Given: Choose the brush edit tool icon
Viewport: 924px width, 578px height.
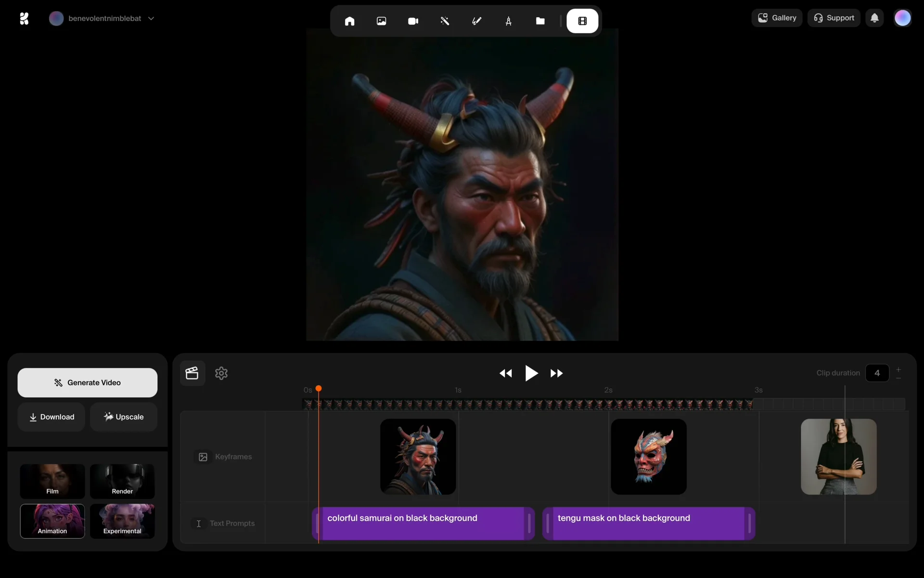Looking at the screenshot, I should [x=476, y=21].
